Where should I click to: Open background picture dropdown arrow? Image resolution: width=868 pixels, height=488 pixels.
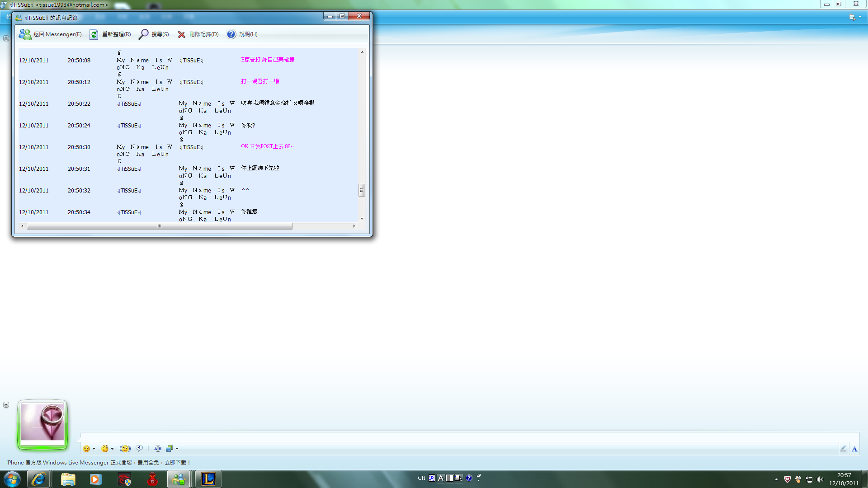pos(177,449)
